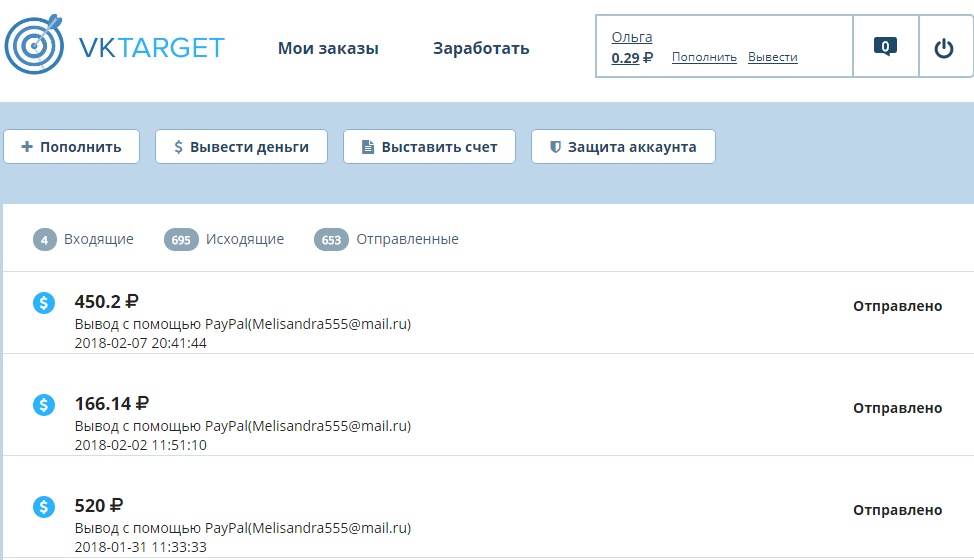The height and width of the screenshot is (560, 974).
Task: Open Ольга profile link
Action: pos(632,37)
